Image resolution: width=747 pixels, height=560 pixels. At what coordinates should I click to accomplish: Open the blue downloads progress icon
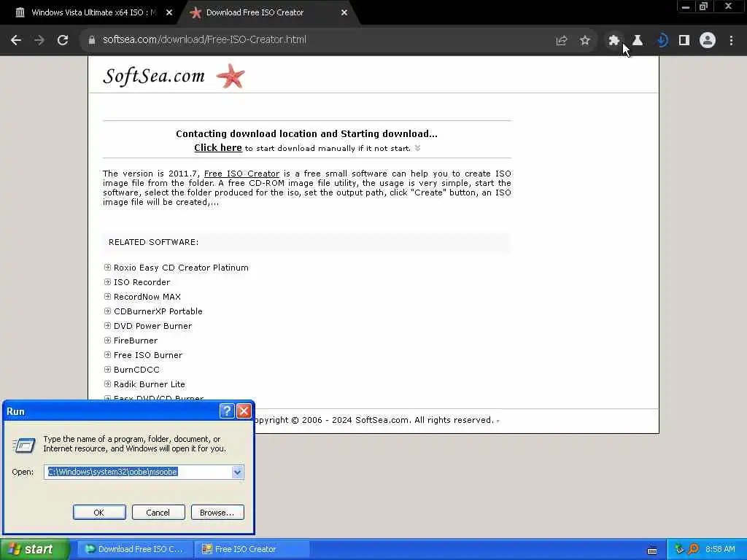click(661, 41)
